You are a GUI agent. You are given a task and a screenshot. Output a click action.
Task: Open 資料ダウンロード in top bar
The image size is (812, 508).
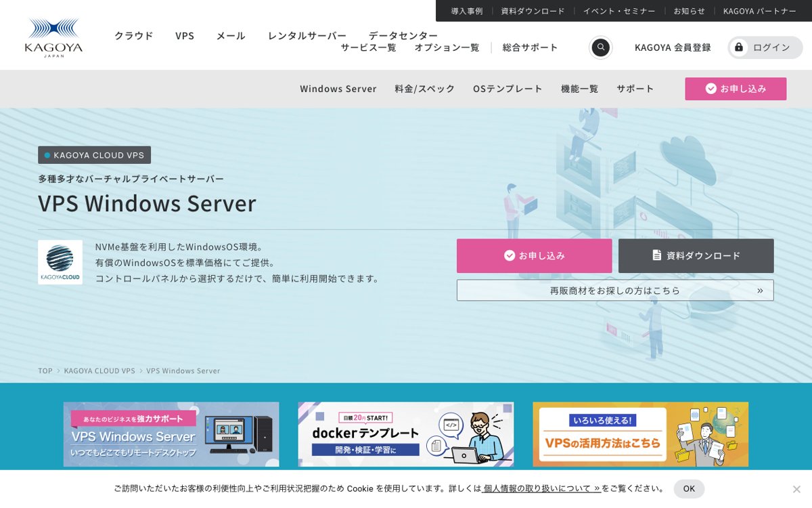tap(533, 11)
